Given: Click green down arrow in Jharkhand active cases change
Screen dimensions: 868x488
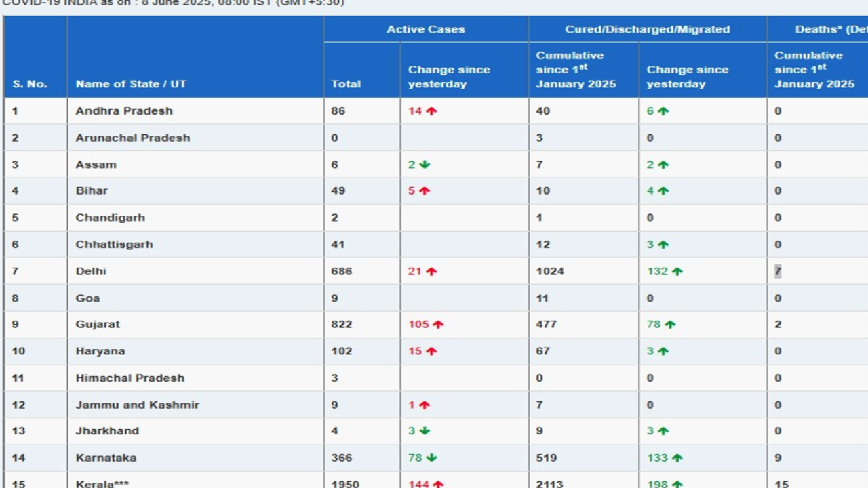Looking at the screenshot, I should coord(425,431).
